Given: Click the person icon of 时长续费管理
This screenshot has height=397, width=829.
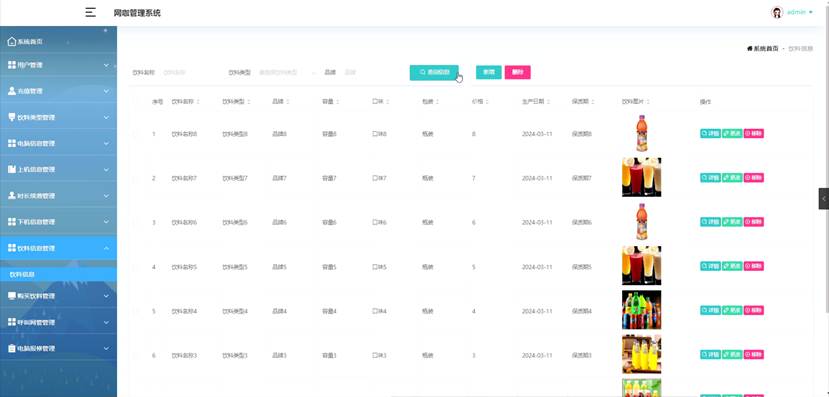Looking at the screenshot, I should point(12,196).
